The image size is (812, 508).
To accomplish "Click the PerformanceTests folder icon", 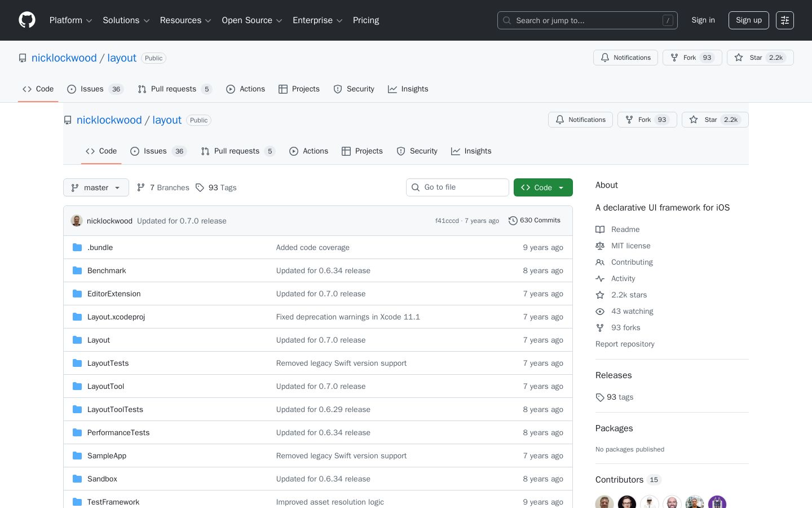I will 77,432.
